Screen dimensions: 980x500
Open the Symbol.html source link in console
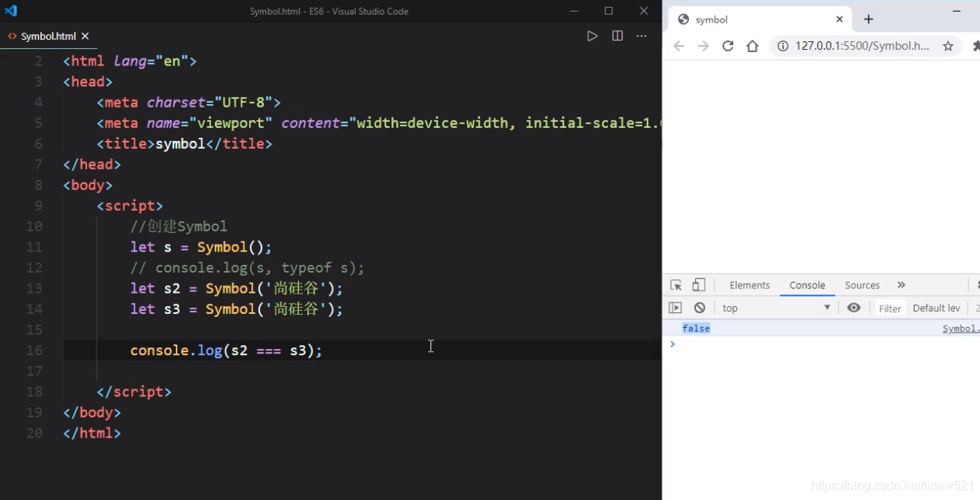(961, 329)
